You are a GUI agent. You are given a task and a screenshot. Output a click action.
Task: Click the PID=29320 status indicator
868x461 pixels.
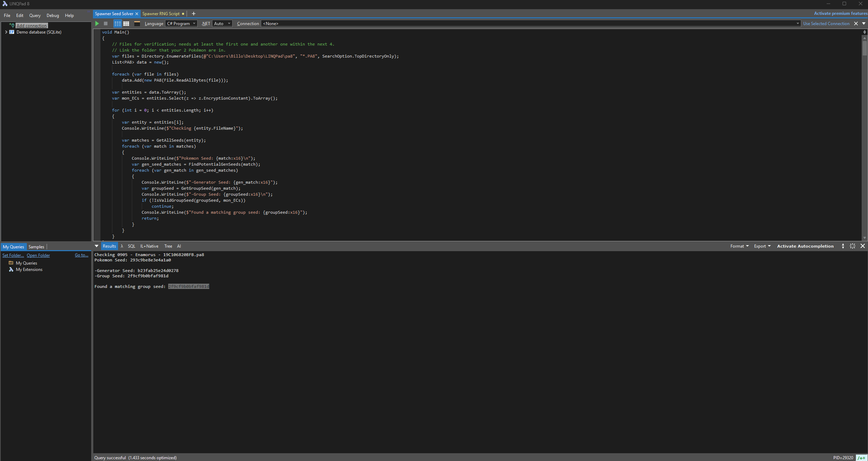pos(843,458)
